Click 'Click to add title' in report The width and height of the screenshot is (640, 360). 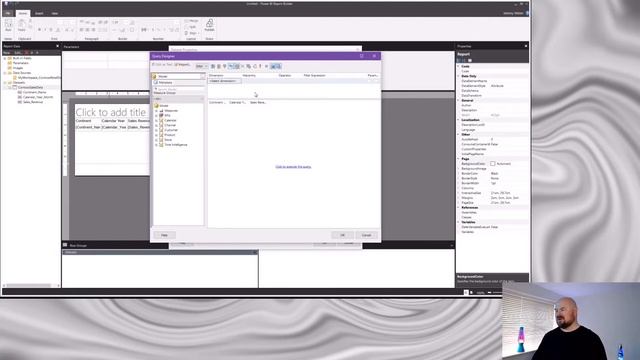(x=111, y=112)
